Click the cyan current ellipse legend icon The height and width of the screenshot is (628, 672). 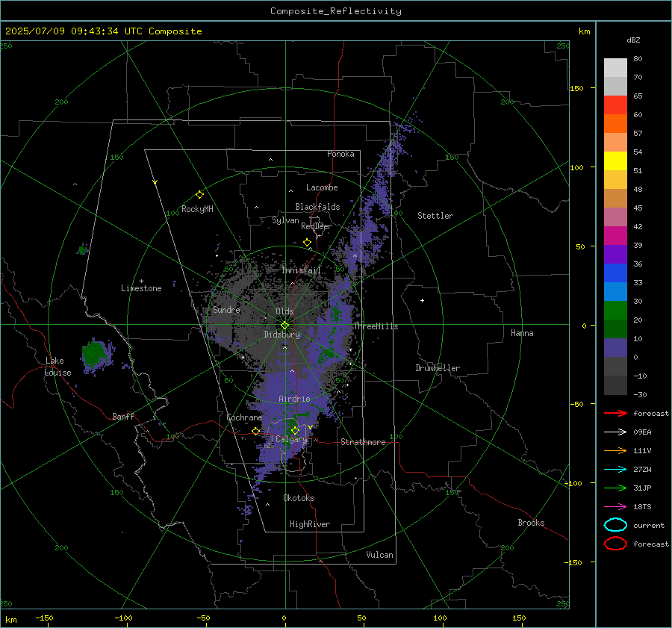tap(615, 525)
